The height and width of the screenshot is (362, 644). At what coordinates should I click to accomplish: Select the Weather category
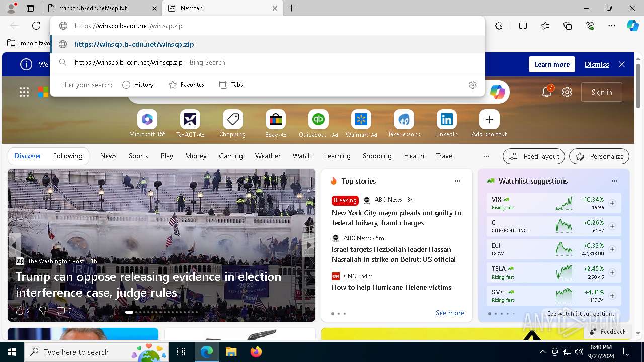click(x=268, y=156)
